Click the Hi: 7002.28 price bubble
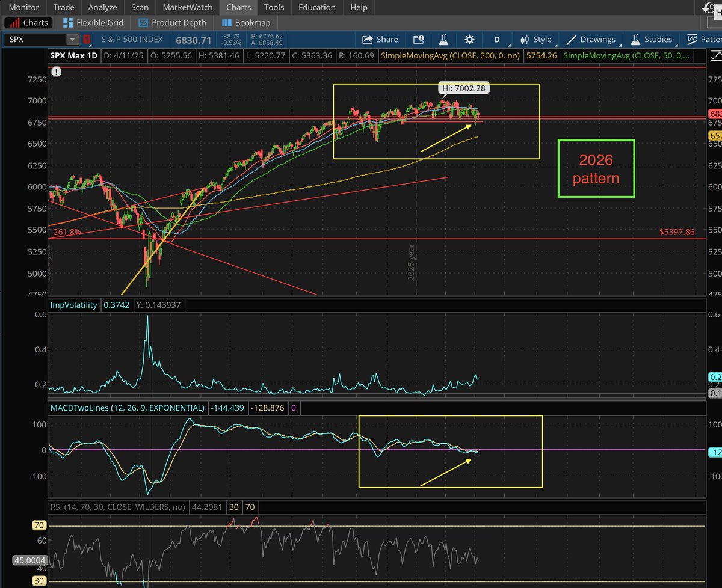This screenshot has width=722, height=588. point(463,88)
